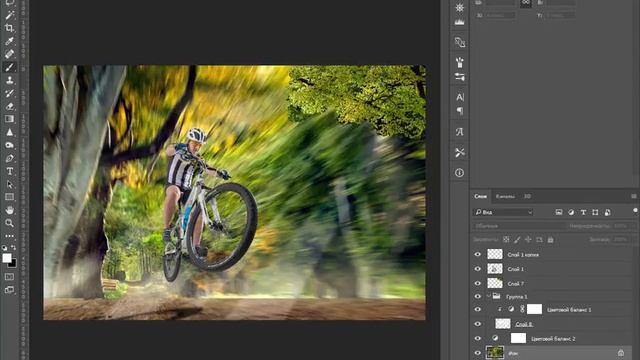
Task: Select the Sharpen/Blur triangle tool
Action: 9,132
